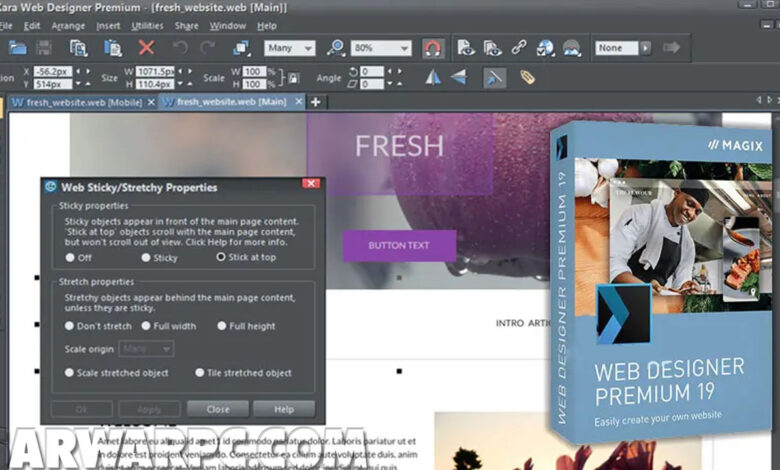Click the Preview page eye icon
Screen dimensions: 780x470
click(466, 48)
